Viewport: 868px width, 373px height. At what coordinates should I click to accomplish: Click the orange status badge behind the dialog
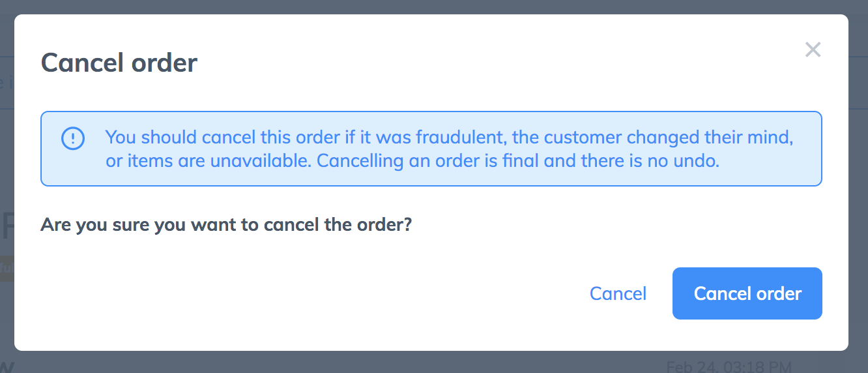tap(7, 267)
